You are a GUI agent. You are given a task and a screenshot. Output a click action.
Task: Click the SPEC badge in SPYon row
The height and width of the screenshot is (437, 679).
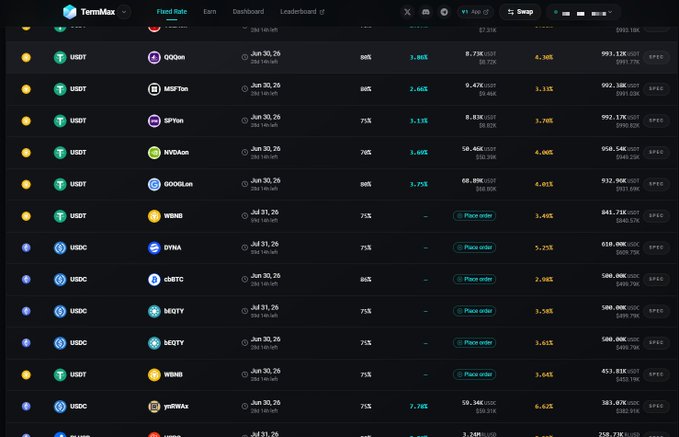point(656,120)
